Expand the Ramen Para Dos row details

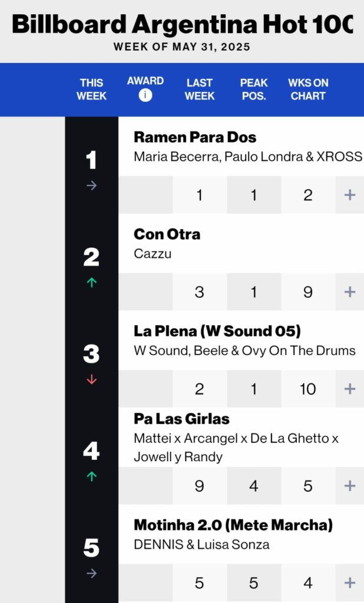click(x=350, y=195)
